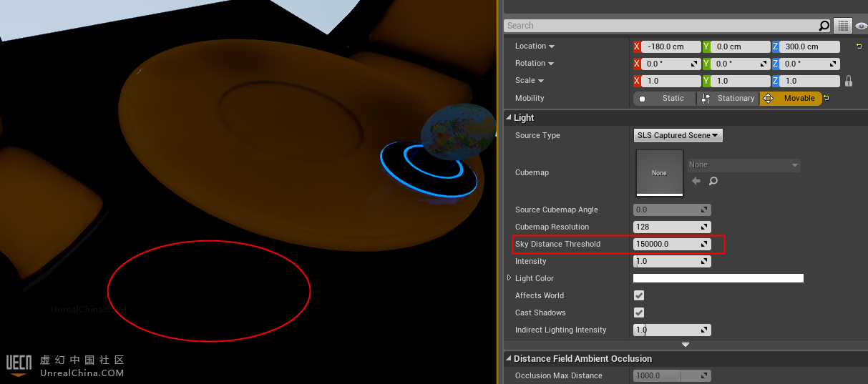868x384 pixels.
Task: Set Mobility to Static
Action: 665,98
